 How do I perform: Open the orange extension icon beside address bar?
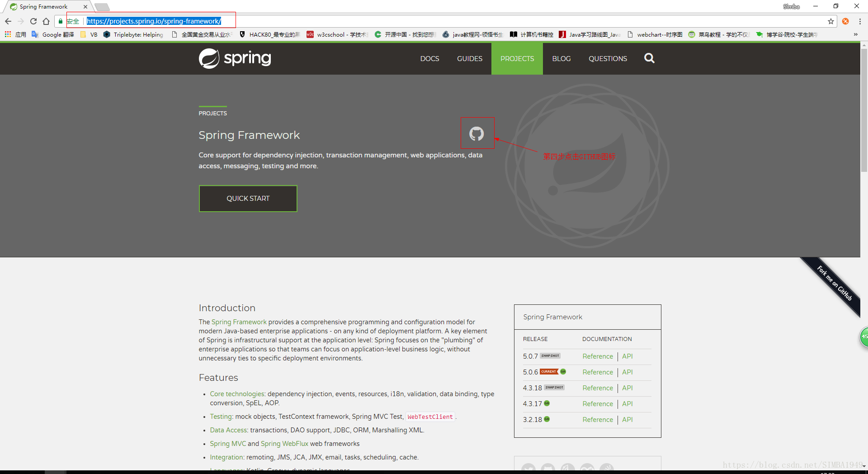pyautogui.click(x=845, y=21)
